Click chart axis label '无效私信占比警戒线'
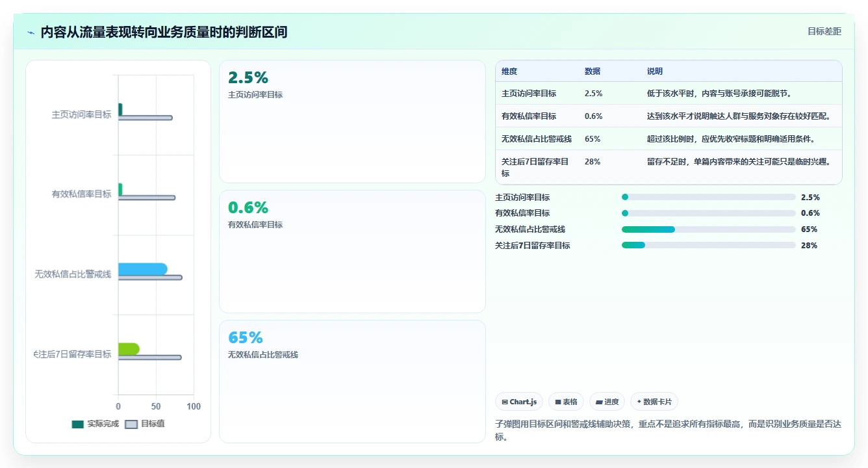The width and height of the screenshot is (868, 468). click(x=73, y=274)
